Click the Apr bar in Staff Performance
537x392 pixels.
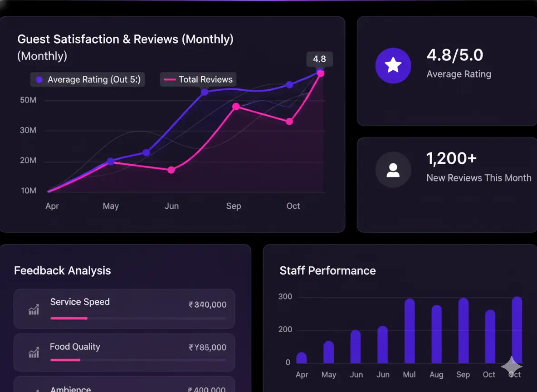(x=302, y=358)
